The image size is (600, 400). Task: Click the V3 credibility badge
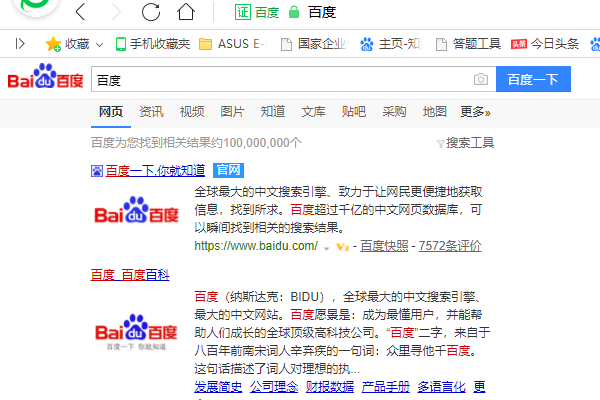(342, 247)
